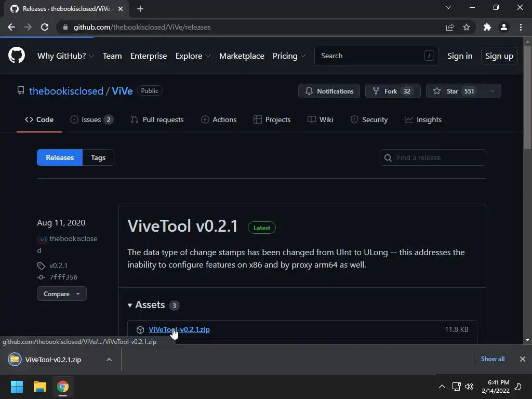This screenshot has width=532, height=399.
Task: Expand the Pricing dropdown
Action: coord(289,56)
